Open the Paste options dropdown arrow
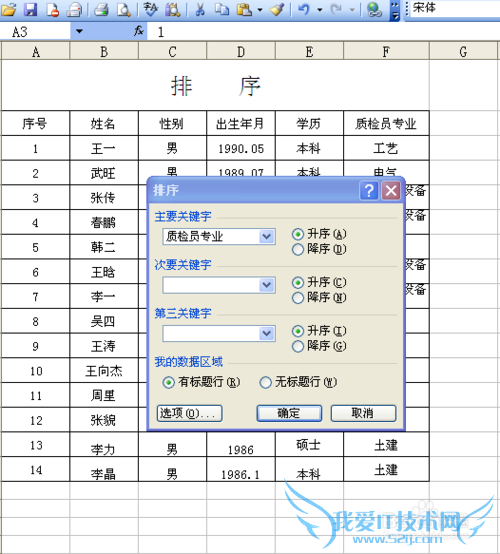 (x=260, y=10)
